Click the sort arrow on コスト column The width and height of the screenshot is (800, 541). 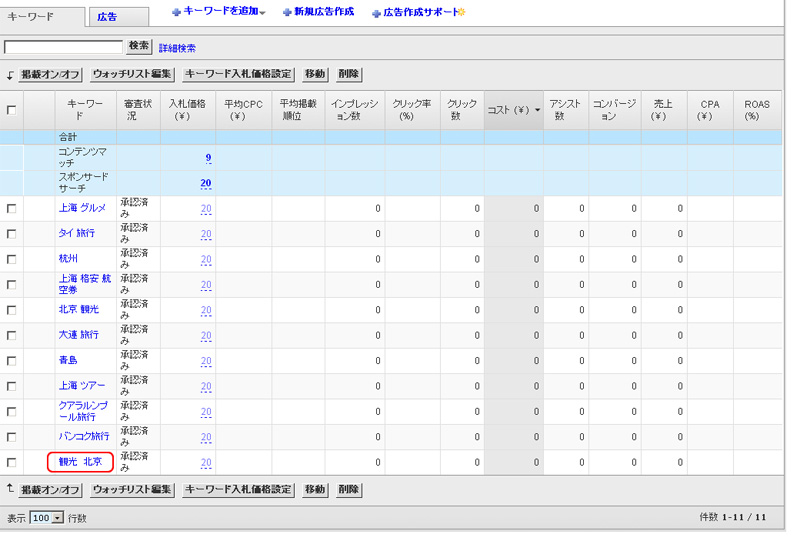coord(537,110)
